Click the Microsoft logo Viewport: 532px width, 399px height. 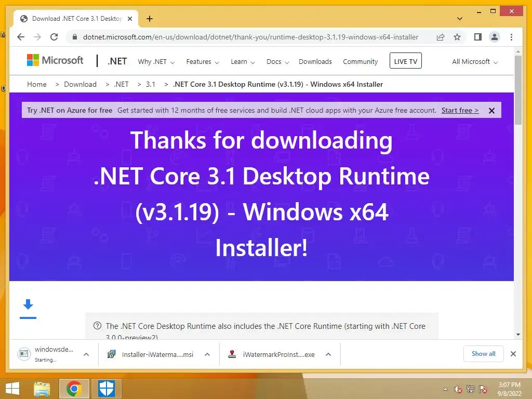[55, 60]
